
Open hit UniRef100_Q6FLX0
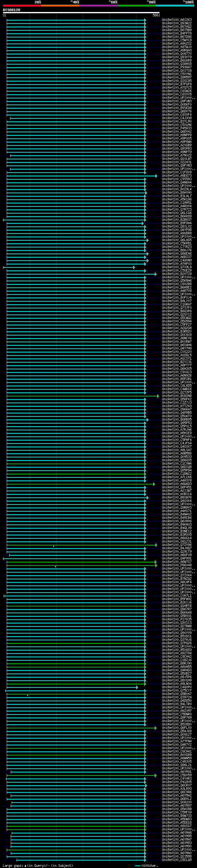point(177,728)
